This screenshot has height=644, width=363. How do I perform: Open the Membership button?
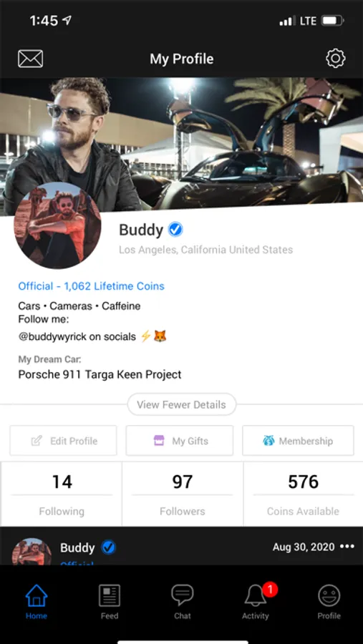click(x=298, y=441)
